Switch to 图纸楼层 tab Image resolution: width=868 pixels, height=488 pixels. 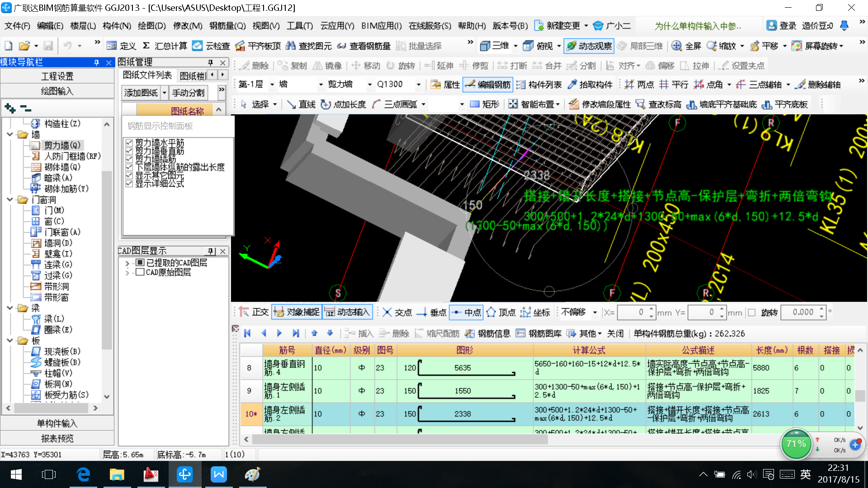(193, 75)
